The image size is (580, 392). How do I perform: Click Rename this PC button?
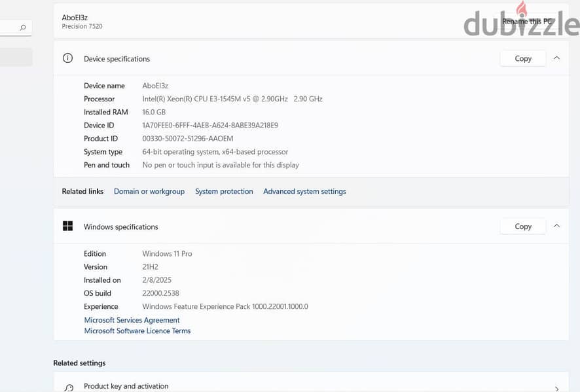[527, 22]
